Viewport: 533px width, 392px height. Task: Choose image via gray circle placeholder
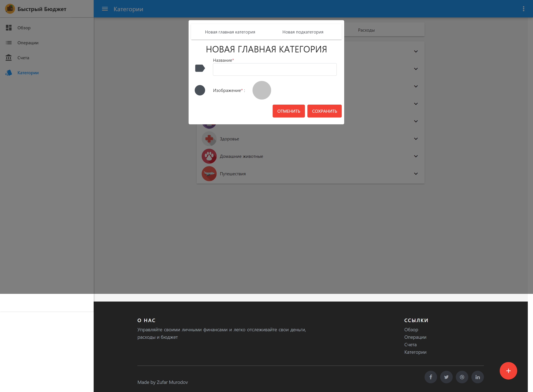[x=262, y=90]
